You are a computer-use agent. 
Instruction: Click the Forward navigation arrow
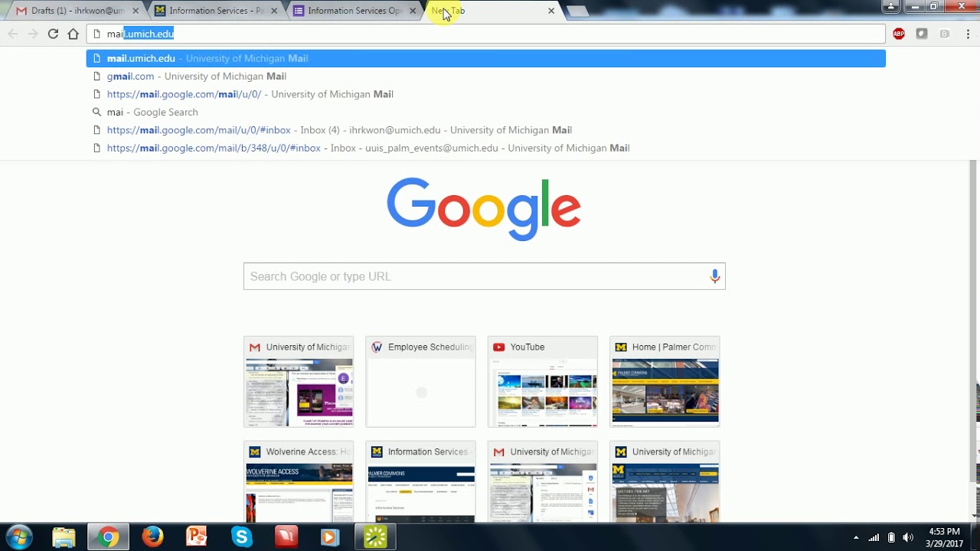(33, 34)
